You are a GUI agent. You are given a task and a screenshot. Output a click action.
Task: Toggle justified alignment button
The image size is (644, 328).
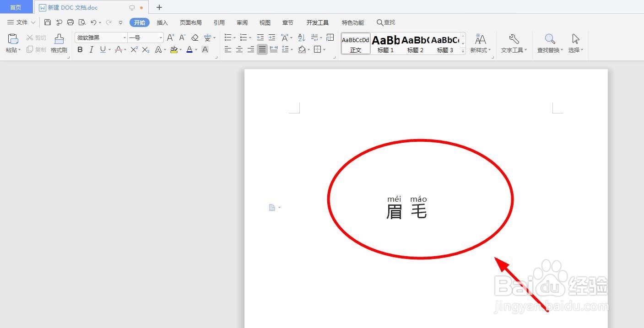[262, 49]
